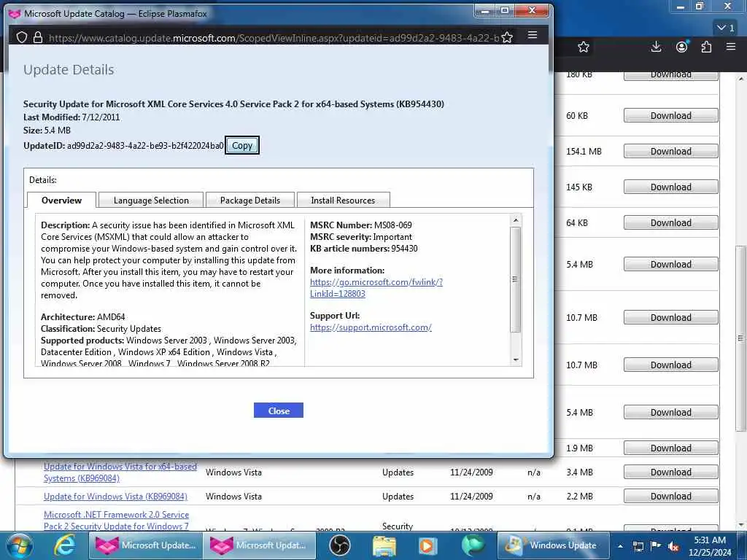Viewport: 747px width, 560px height.
Task: Open the account profile icon in browser toolbar
Action: click(x=682, y=47)
